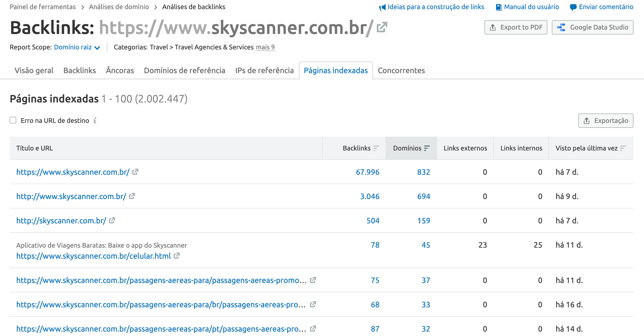Open external link icon for http://skyscanner.com.br/ row

point(112,220)
